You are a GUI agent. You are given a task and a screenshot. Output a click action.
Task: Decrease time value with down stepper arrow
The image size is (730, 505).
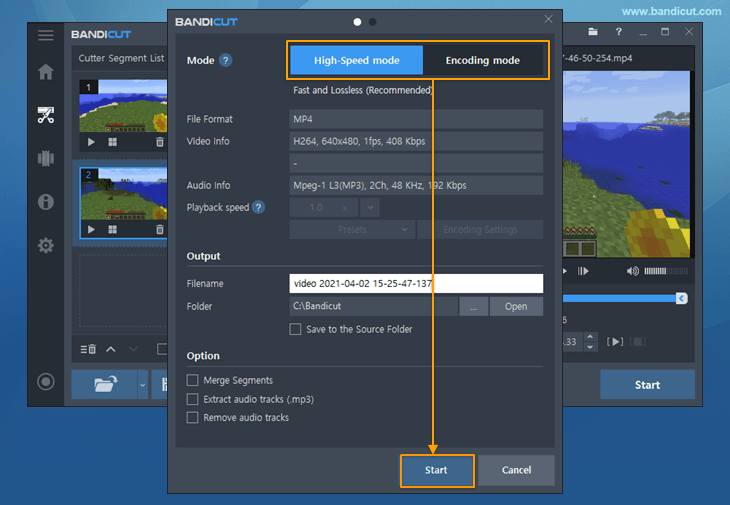(x=590, y=347)
